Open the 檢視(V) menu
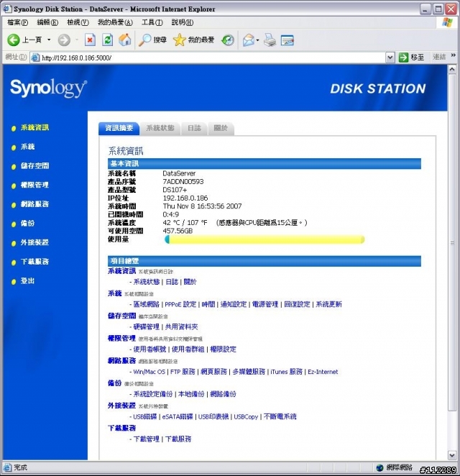 [78, 22]
